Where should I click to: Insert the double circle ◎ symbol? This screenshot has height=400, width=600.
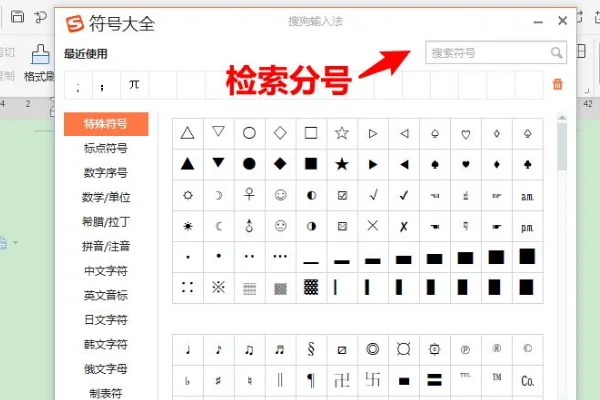[x=373, y=349]
